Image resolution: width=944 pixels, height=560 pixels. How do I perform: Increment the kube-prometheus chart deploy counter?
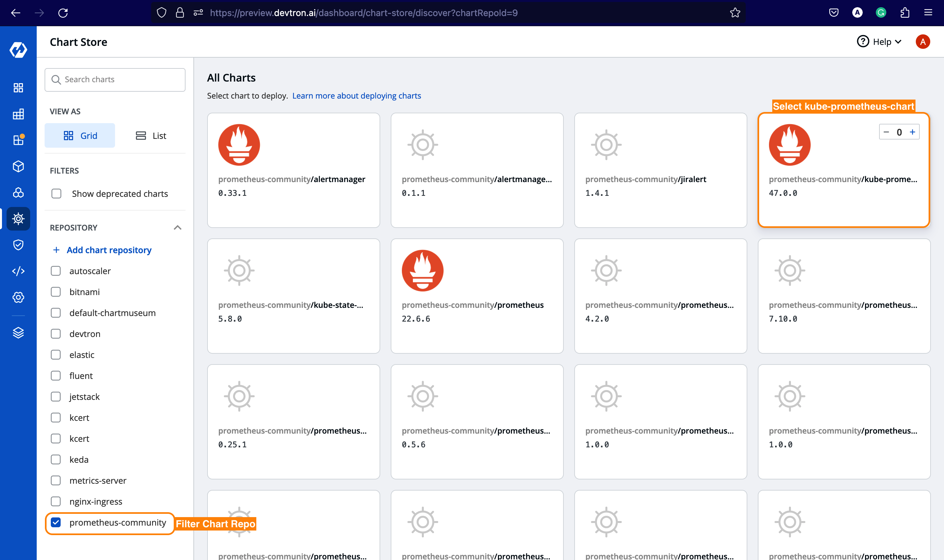pyautogui.click(x=913, y=132)
